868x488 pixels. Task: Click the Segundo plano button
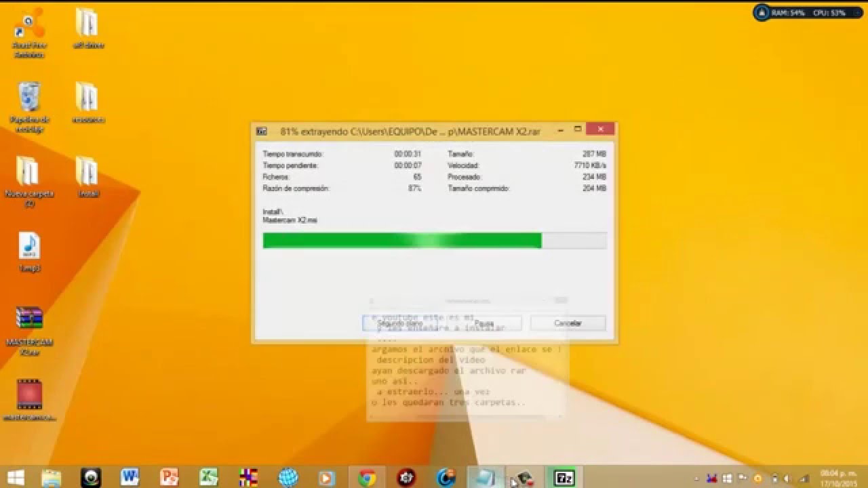coord(400,323)
